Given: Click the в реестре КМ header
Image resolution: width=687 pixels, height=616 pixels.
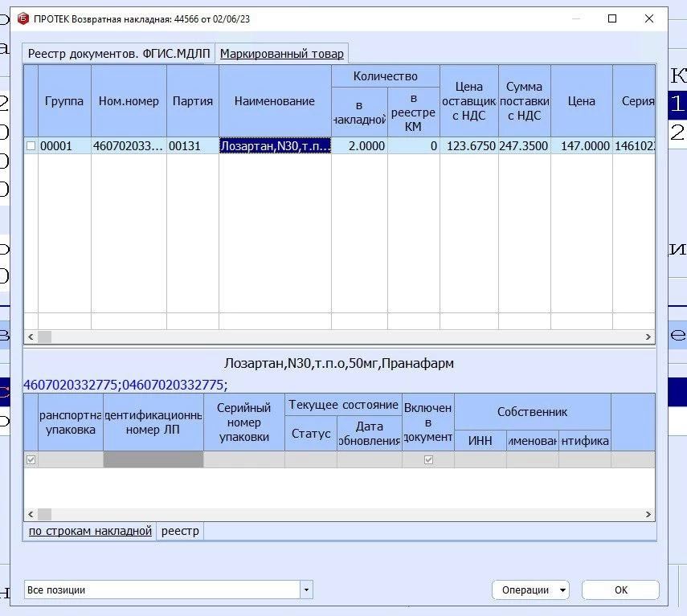Looking at the screenshot, I should pos(413,112).
